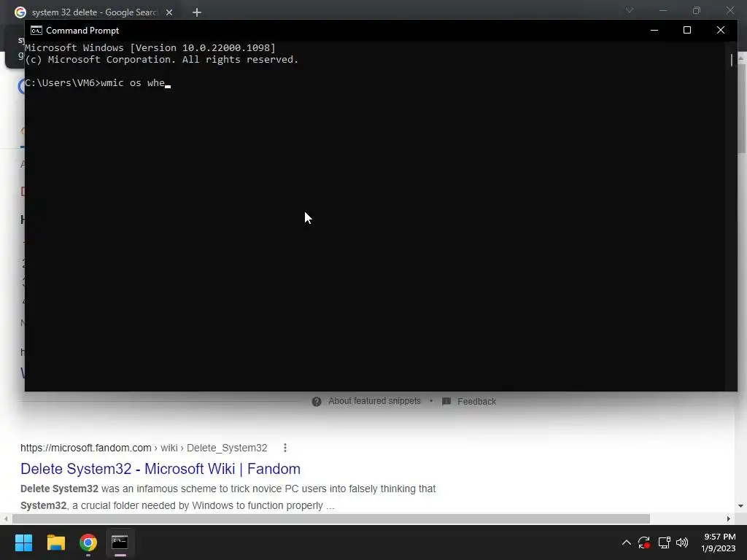Click the sync/update tray icon
The width and height of the screenshot is (747, 560).
(x=644, y=542)
